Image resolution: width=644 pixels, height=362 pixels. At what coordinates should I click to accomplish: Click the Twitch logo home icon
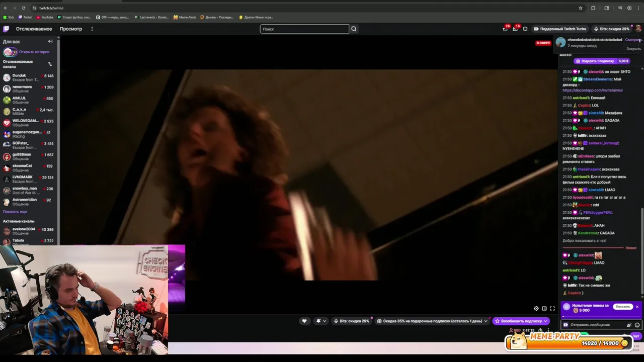coord(6,29)
